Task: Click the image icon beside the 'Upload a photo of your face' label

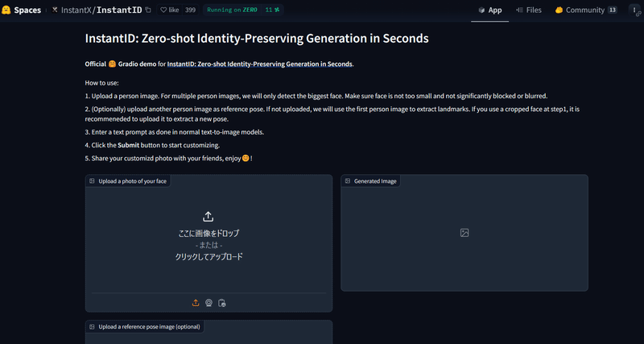Action: tap(93, 181)
